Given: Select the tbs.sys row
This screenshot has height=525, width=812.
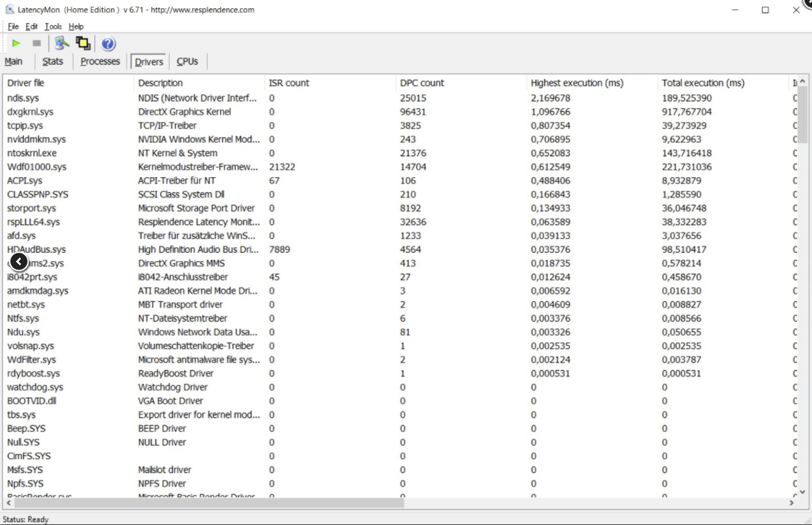Looking at the screenshot, I should pyautogui.click(x=400, y=415).
